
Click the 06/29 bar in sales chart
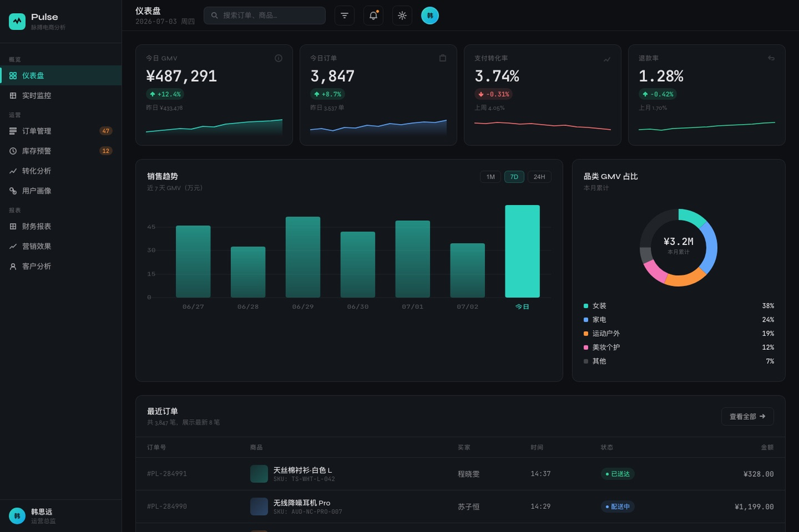[x=303, y=257]
